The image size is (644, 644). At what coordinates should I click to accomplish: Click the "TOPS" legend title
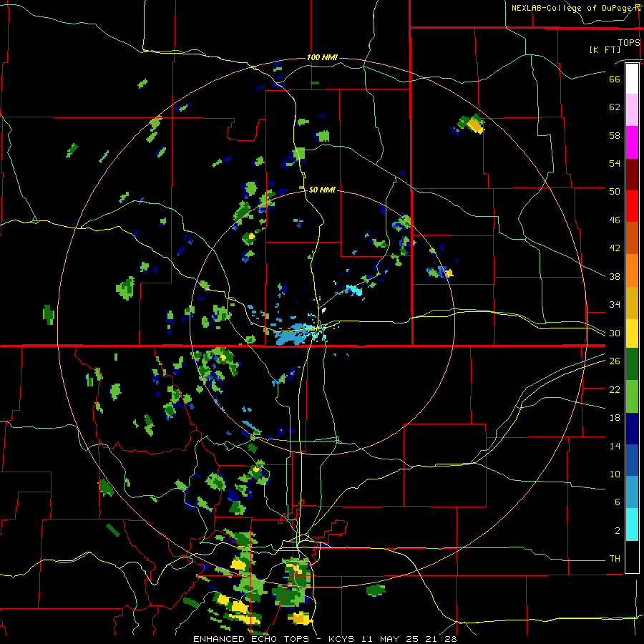629,42
